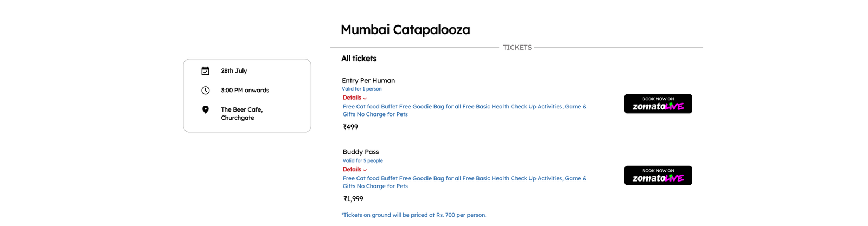
Task: Click the clock icon next to 3:00 PM
Action: (205, 91)
